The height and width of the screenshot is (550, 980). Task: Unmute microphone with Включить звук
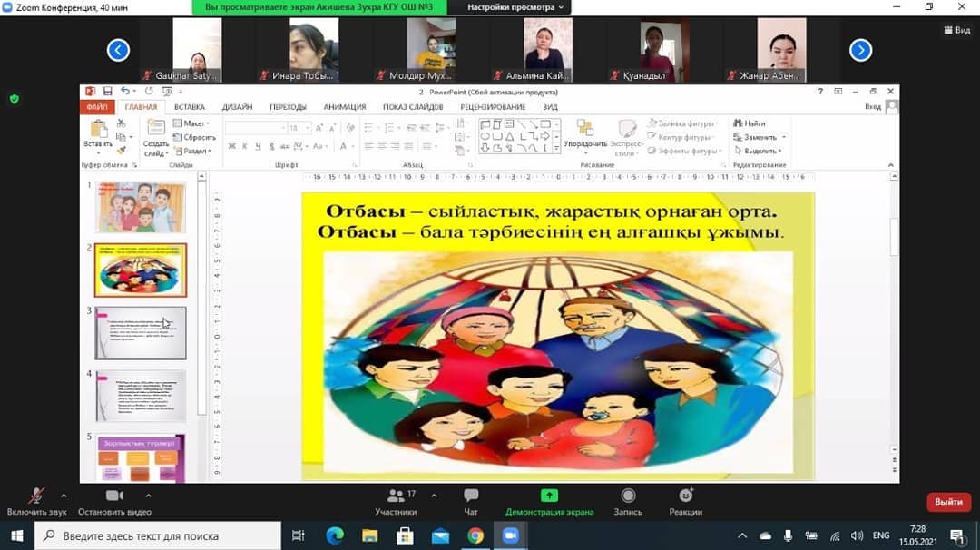[x=37, y=496]
